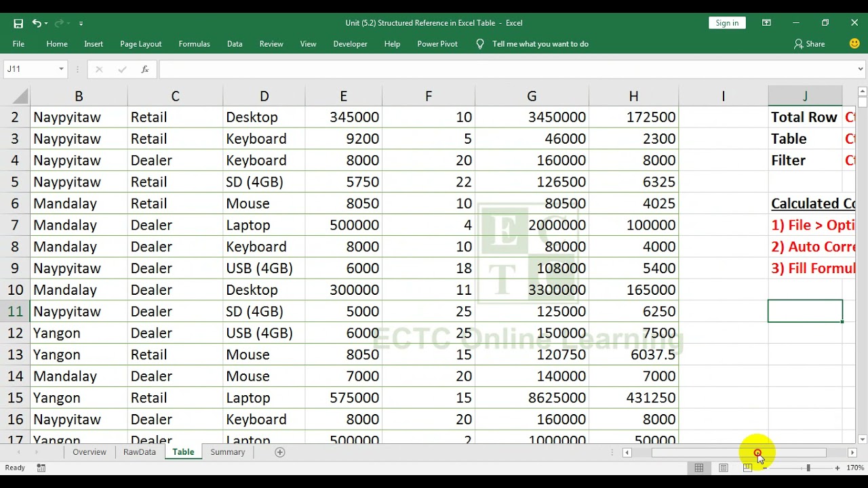Screen dimensions: 868x488
Task: Click the Insert Function fx icon
Action: [144, 69]
